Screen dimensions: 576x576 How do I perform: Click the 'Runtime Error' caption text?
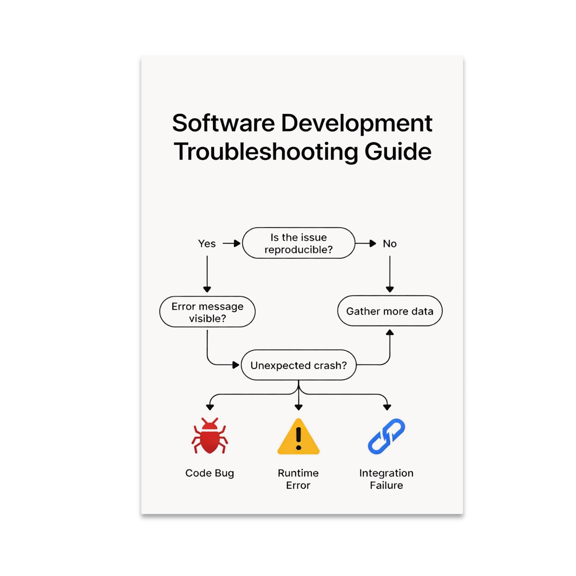click(298, 479)
